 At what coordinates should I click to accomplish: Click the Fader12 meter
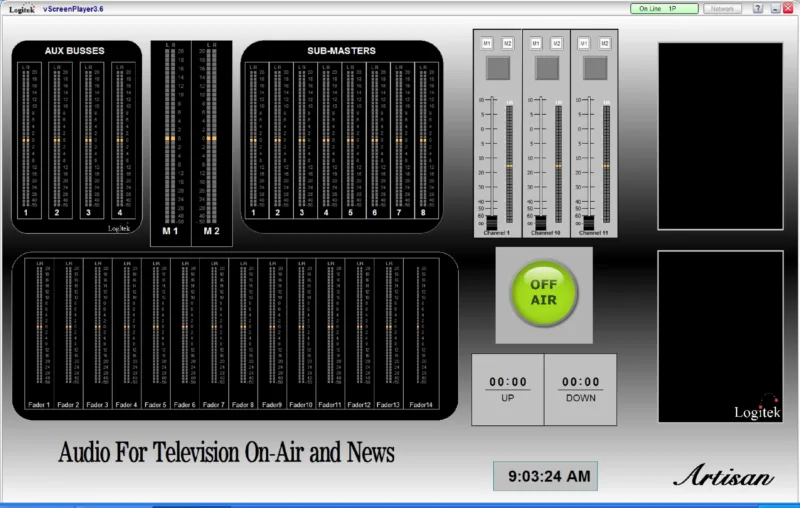pos(359,334)
